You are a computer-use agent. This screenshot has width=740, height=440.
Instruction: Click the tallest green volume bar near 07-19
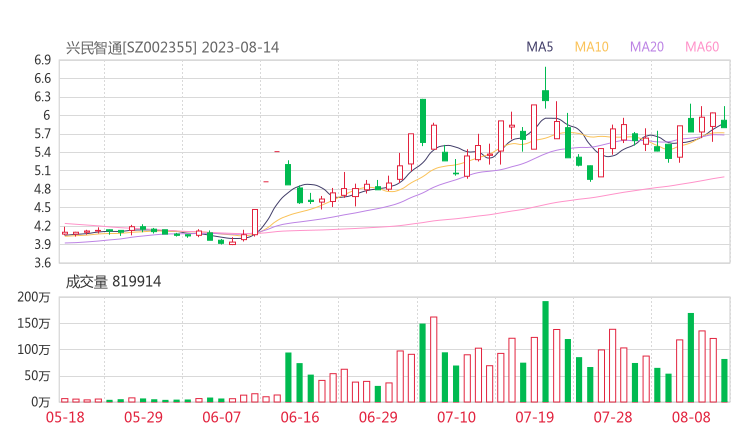pyautogui.click(x=546, y=352)
